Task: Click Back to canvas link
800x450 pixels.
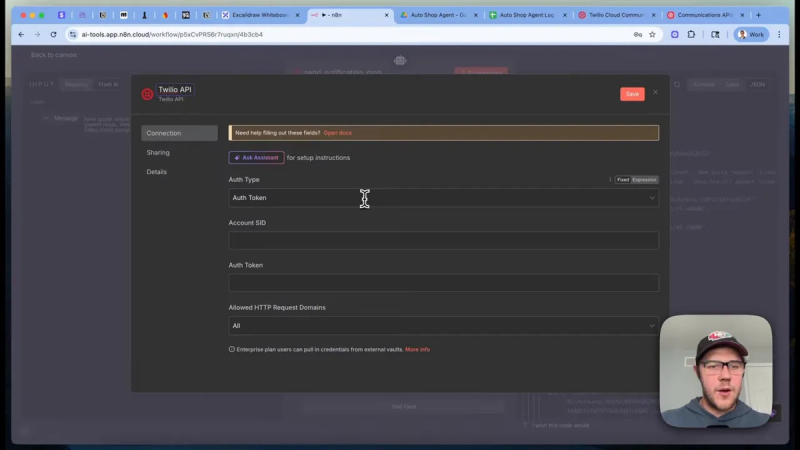Action: [x=54, y=55]
